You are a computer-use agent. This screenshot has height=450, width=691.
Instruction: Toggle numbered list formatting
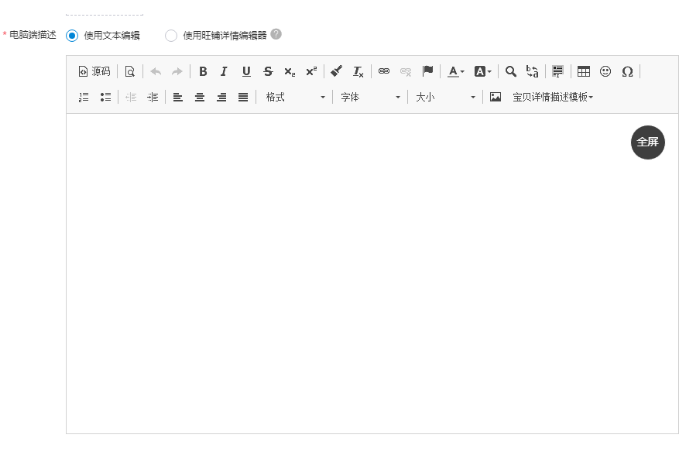click(x=84, y=97)
